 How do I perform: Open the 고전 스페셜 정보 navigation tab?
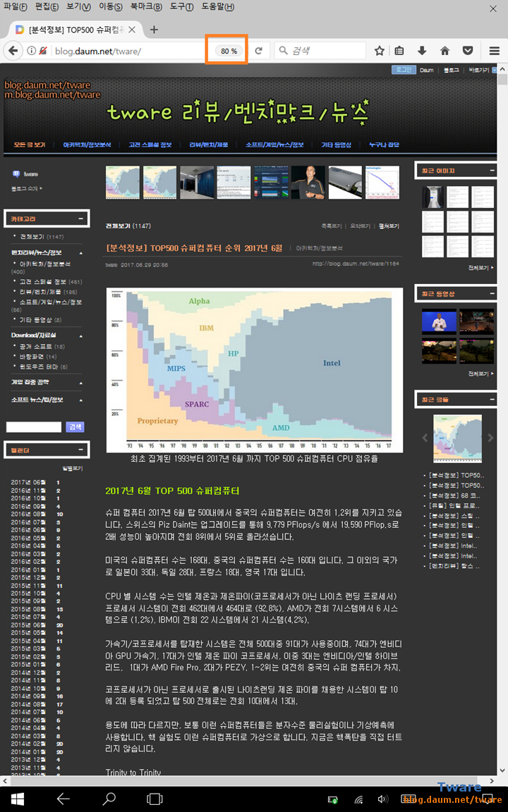pos(150,145)
